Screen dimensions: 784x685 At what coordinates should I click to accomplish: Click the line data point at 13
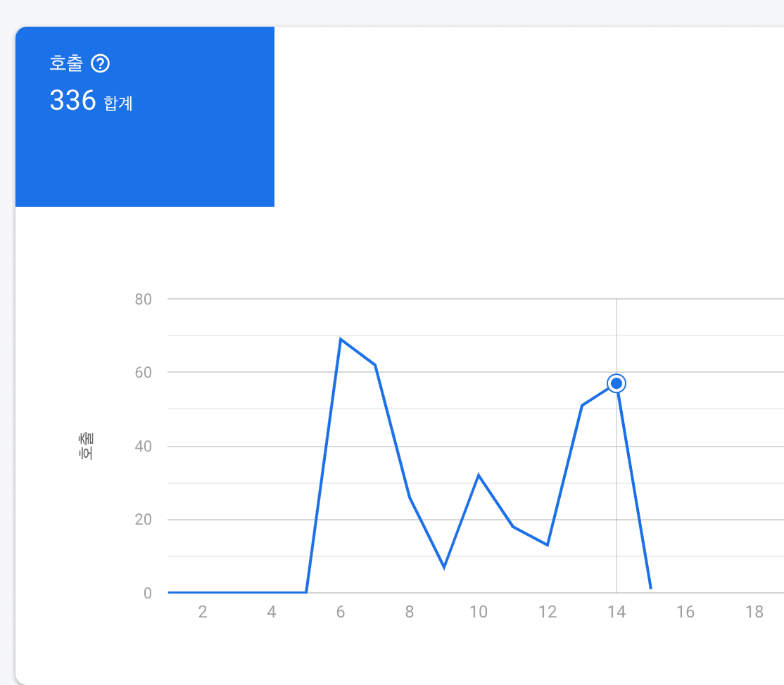[x=582, y=405]
